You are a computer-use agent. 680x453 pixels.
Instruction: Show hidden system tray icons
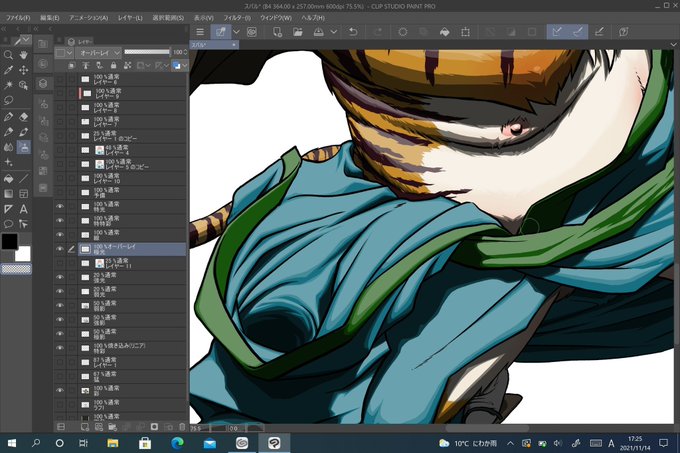coord(510,443)
